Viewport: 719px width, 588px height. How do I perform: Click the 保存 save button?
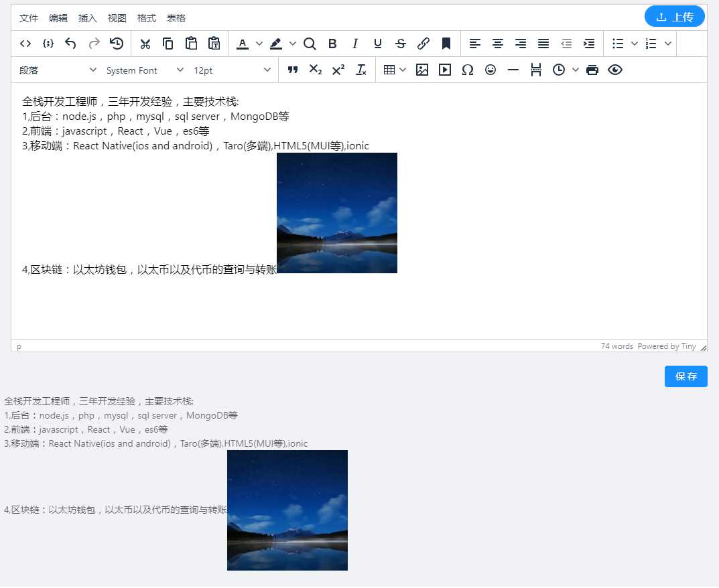pos(686,377)
